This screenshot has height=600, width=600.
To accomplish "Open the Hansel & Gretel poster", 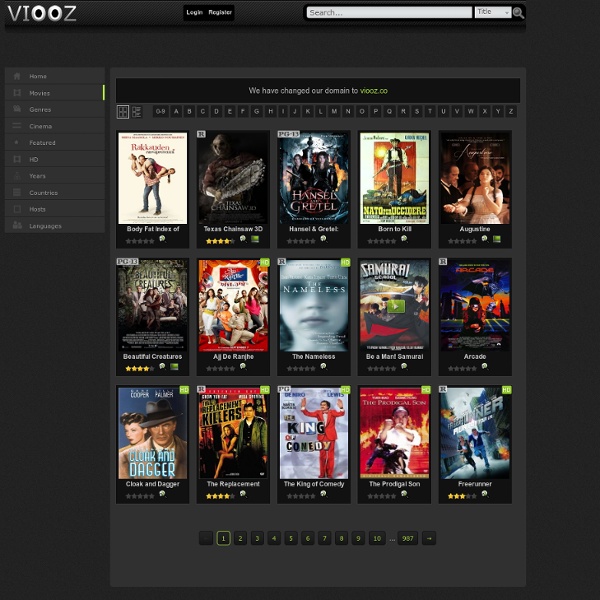I will point(314,178).
